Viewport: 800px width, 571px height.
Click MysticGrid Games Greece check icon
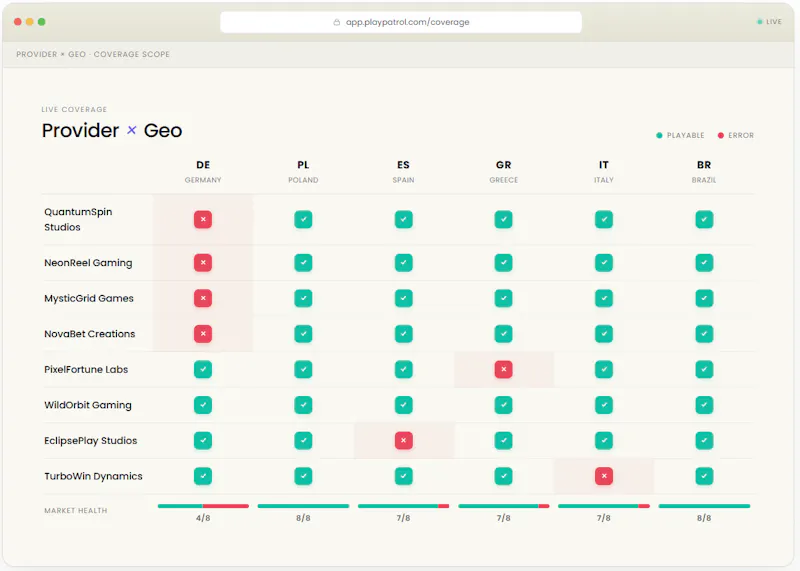504,298
